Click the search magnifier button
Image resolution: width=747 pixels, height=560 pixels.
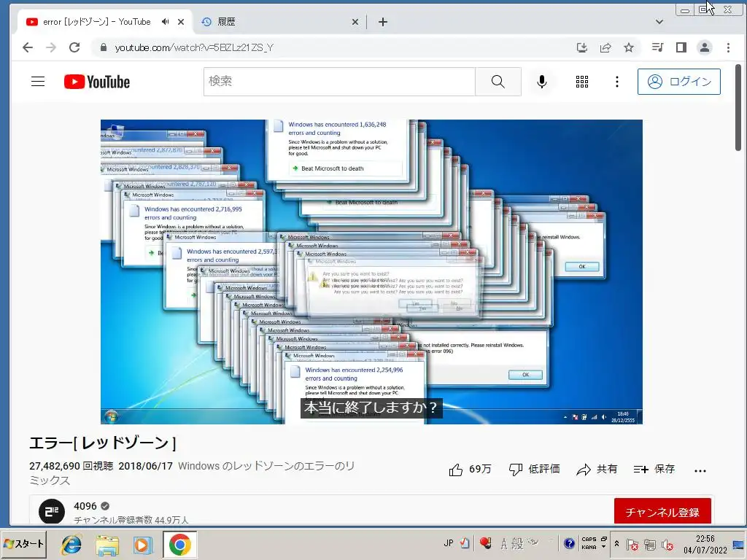coord(498,82)
